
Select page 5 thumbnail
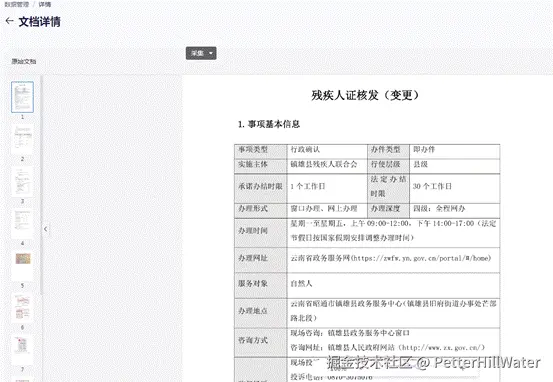pos(22,265)
